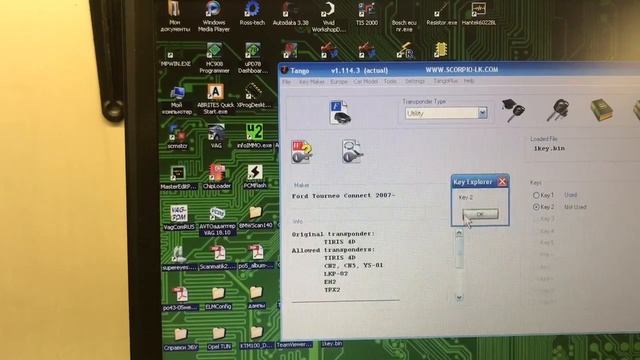Viewport: 640px width, 360px height.
Task: Open the VAG desktop shortcut
Action: (216, 136)
